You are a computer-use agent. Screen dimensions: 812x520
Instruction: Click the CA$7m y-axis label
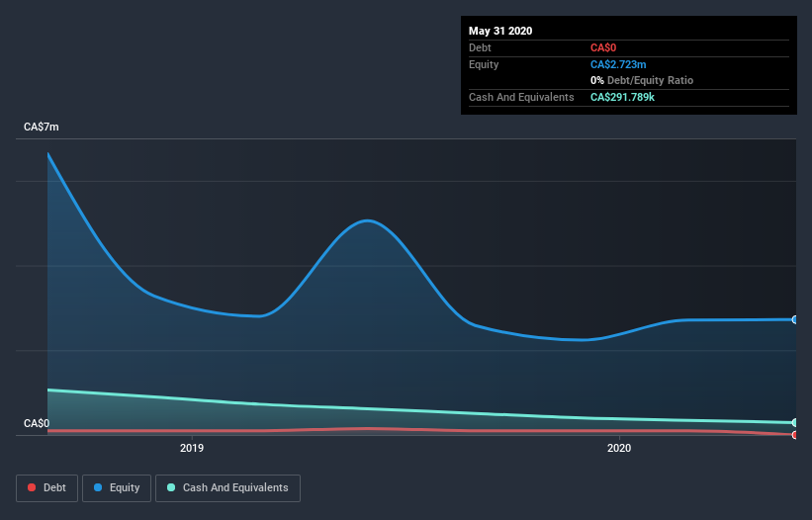[42, 127]
